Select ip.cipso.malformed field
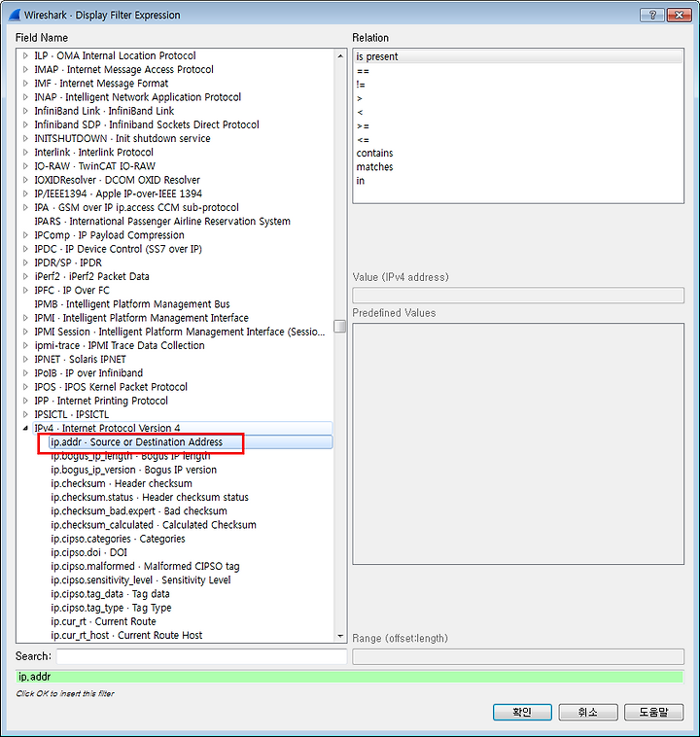 click(145, 567)
